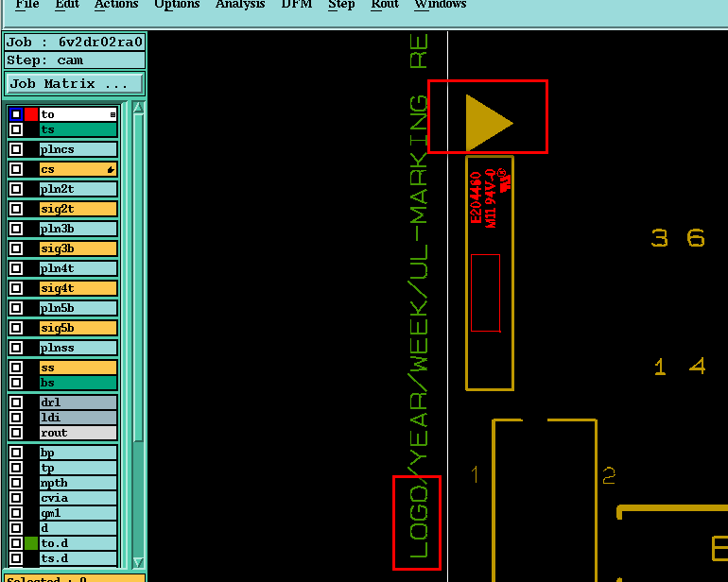Toggle the checkbox for layer plncs
Image resolution: width=728 pixels, height=582 pixels.
click(x=16, y=149)
